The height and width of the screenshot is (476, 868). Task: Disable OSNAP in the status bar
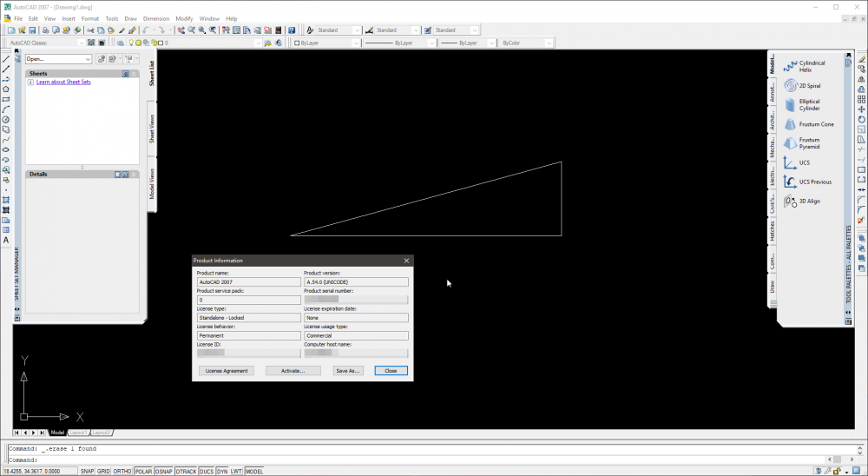[x=163, y=471]
